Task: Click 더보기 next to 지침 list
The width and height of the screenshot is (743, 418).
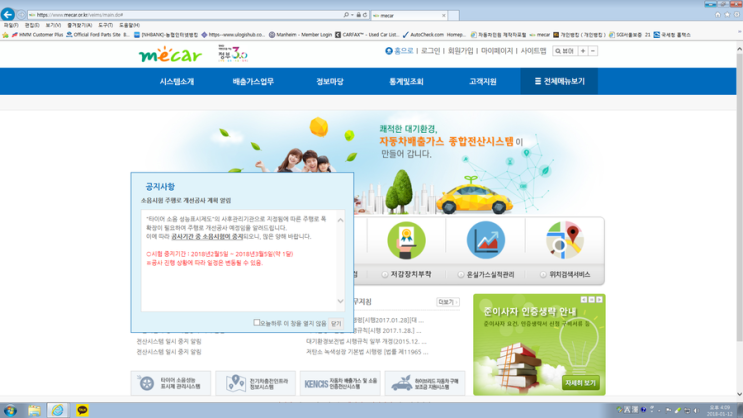Action: pyautogui.click(x=447, y=302)
